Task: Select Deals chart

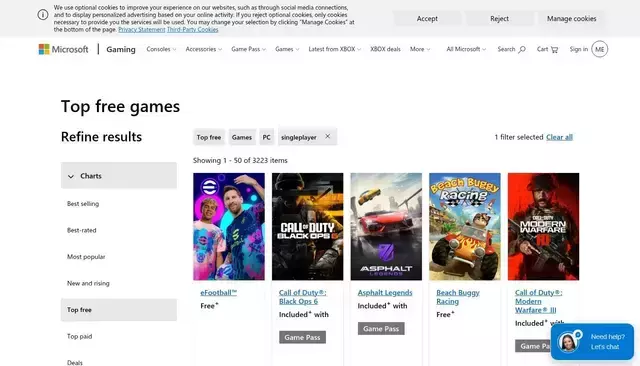Action: point(75,362)
